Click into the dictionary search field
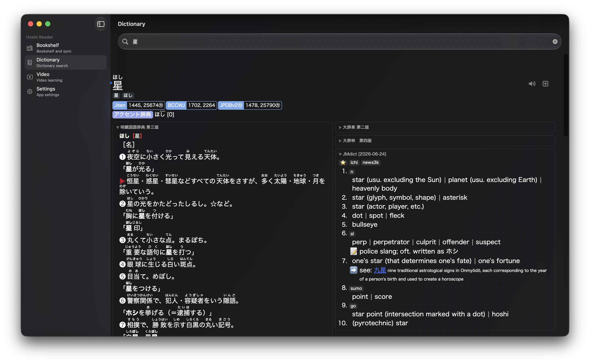Viewport: 590px width, 364px height. coord(339,42)
